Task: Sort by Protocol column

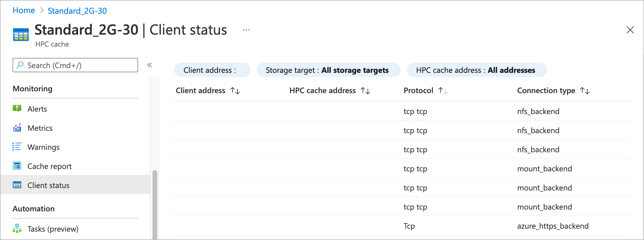Action: click(443, 91)
